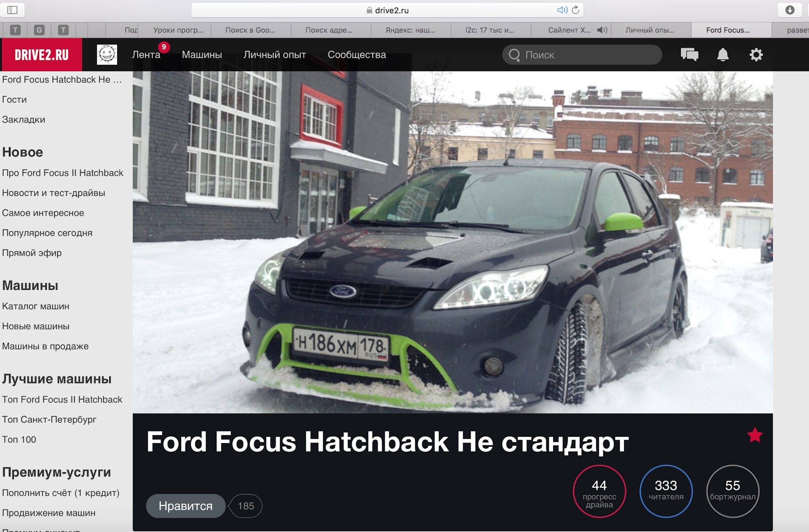Open Каталог машин link
The width and height of the screenshot is (809, 532).
click(36, 306)
